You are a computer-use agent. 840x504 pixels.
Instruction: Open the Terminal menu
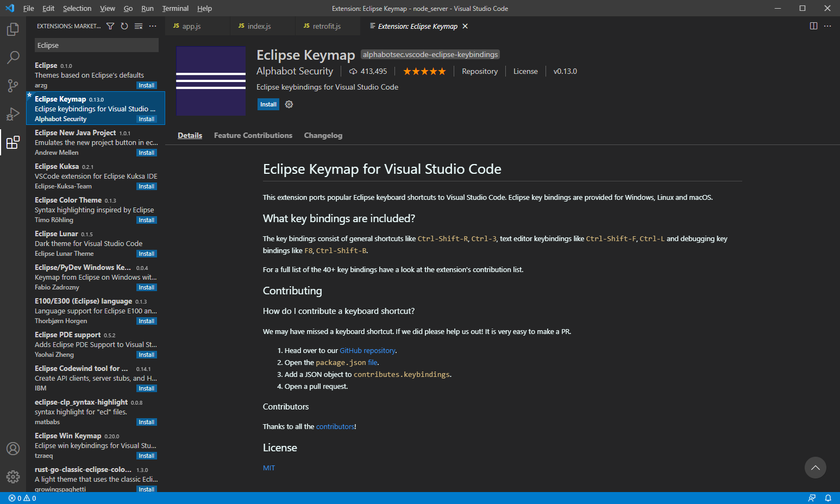175,8
